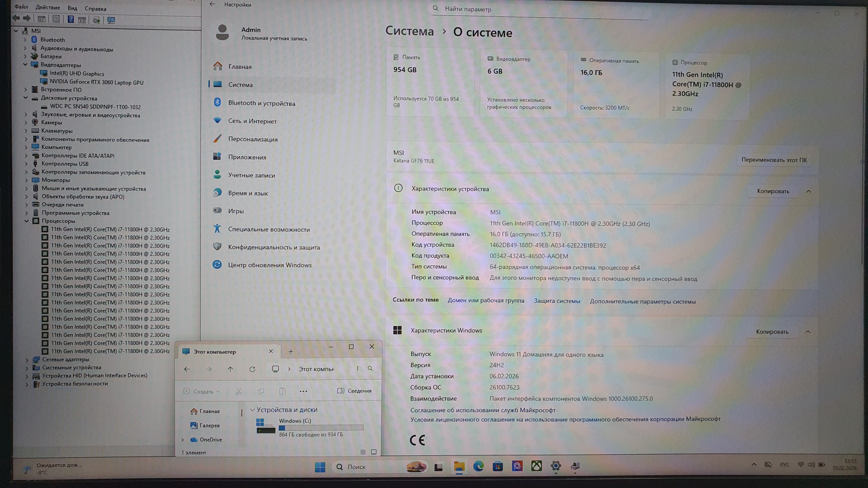Open the Xbox app from the taskbar
868x488 pixels.
pyautogui.click(x=536, y=466)
